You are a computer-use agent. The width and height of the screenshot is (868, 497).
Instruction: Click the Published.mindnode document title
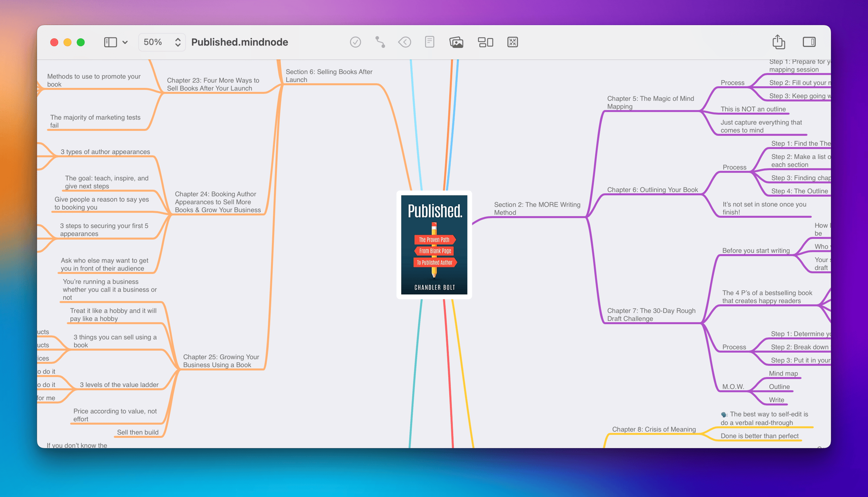239,42
